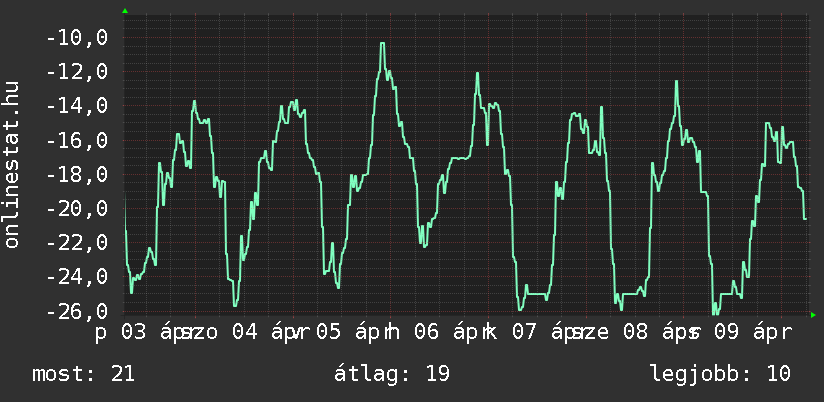Viewport: 824px width, 402px height.
Task: Click the -22,0 Y axis label
Action: pyautogui.click(x=77, y=243)
